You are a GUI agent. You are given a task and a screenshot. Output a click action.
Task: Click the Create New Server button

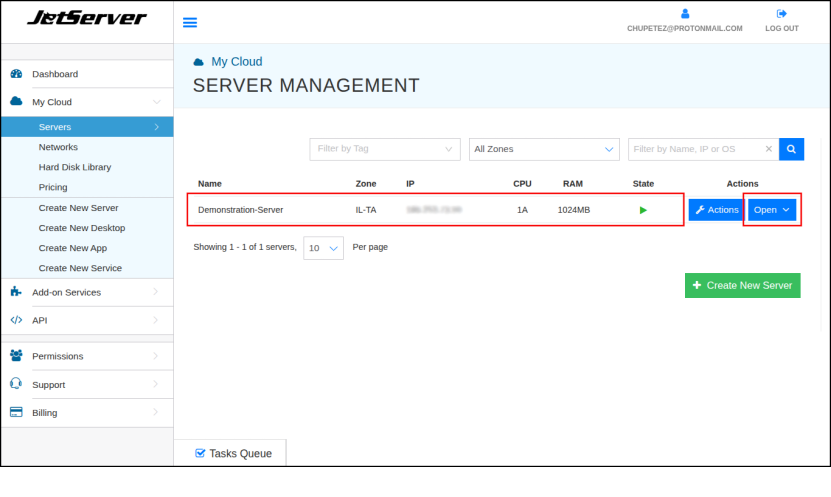[x=742, y=285]
